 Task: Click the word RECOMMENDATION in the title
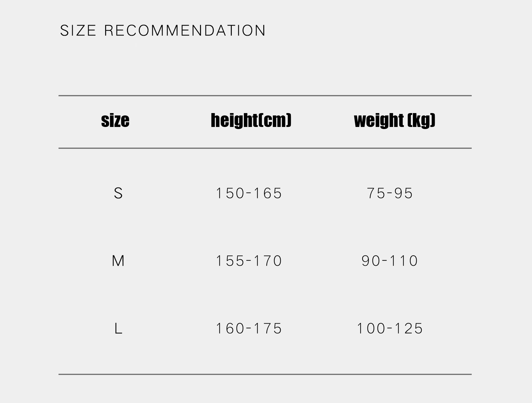point(185,30)
